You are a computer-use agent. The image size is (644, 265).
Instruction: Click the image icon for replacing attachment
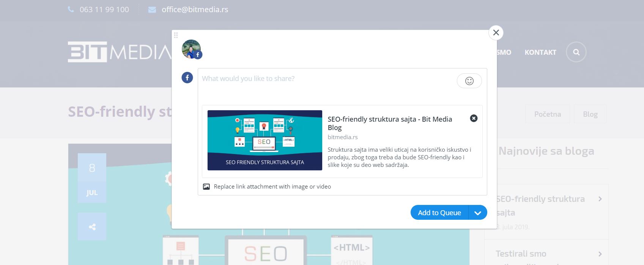click(206, 187)
